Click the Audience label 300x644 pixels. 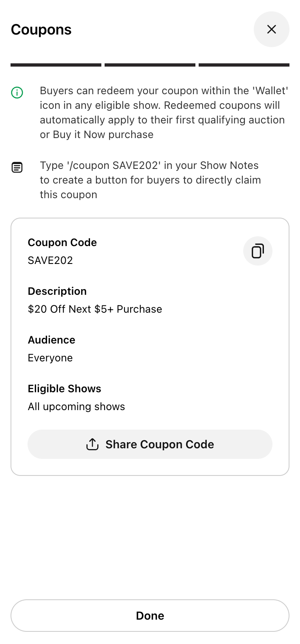tap(51, 340)
